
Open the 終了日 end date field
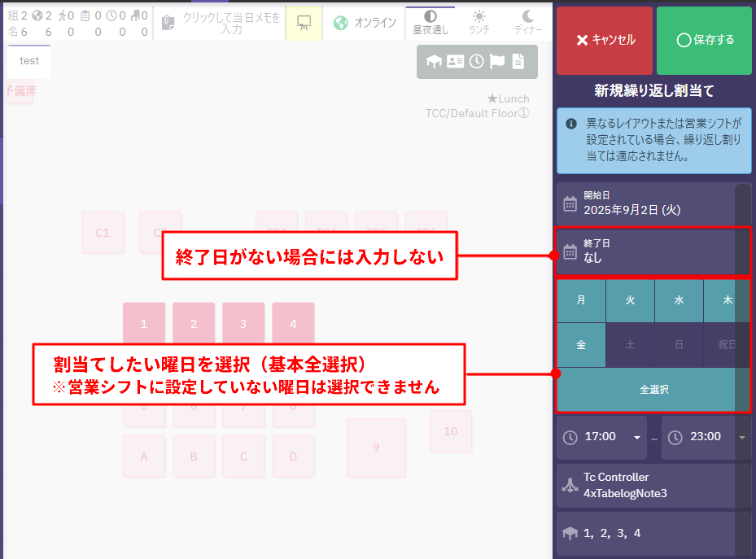[x=653, y=251]
